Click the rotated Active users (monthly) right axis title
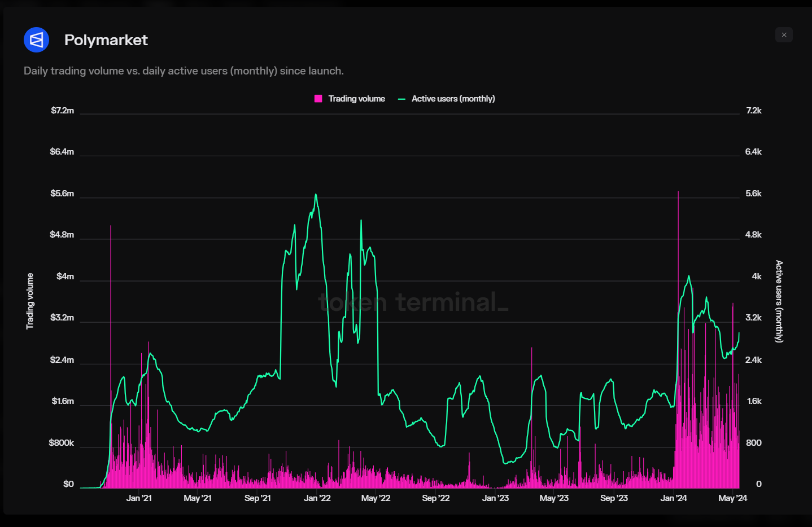 point(779,301)
